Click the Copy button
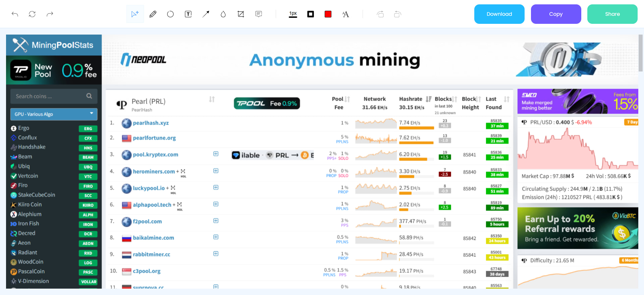 click(x=556, y=14)
